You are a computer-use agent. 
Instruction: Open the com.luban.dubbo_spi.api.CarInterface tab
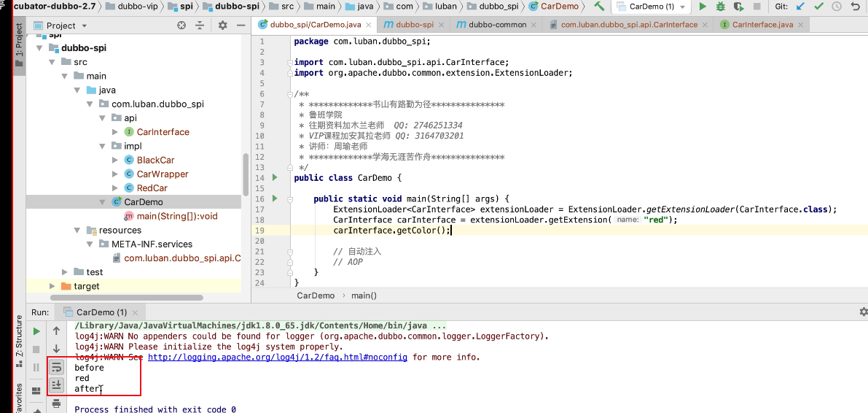[x=628, y=24]
